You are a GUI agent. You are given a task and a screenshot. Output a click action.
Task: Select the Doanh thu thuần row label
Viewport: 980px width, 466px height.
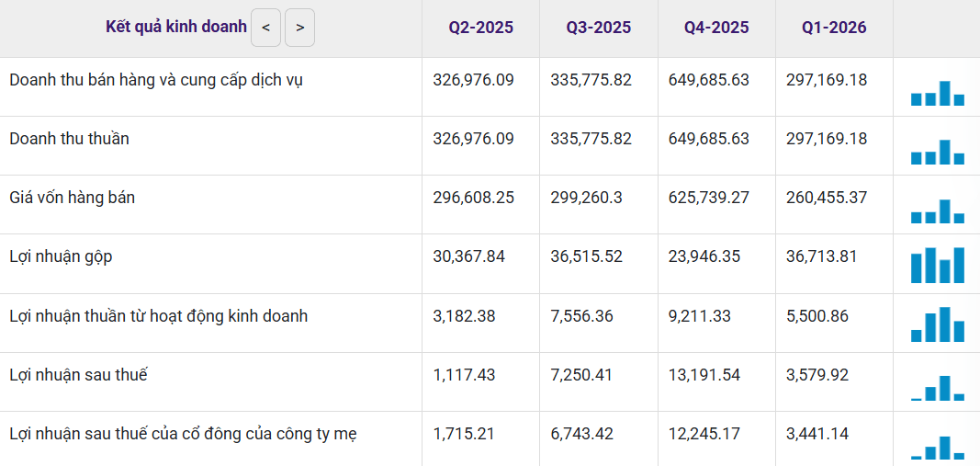pos(70,139)
